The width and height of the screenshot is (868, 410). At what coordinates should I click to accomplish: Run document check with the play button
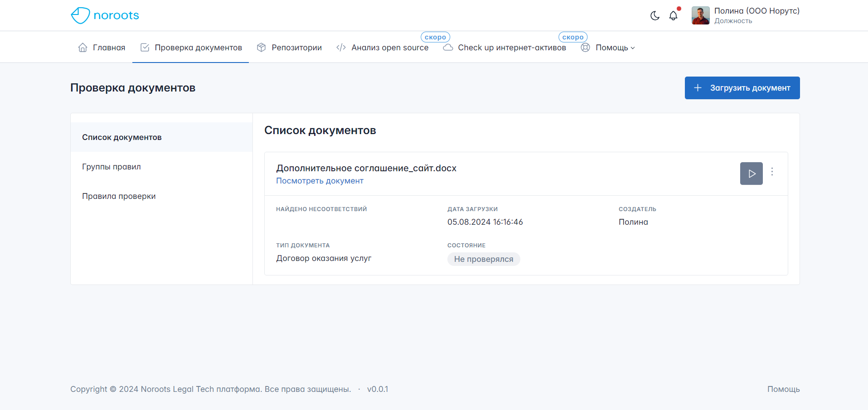[751, 174]
